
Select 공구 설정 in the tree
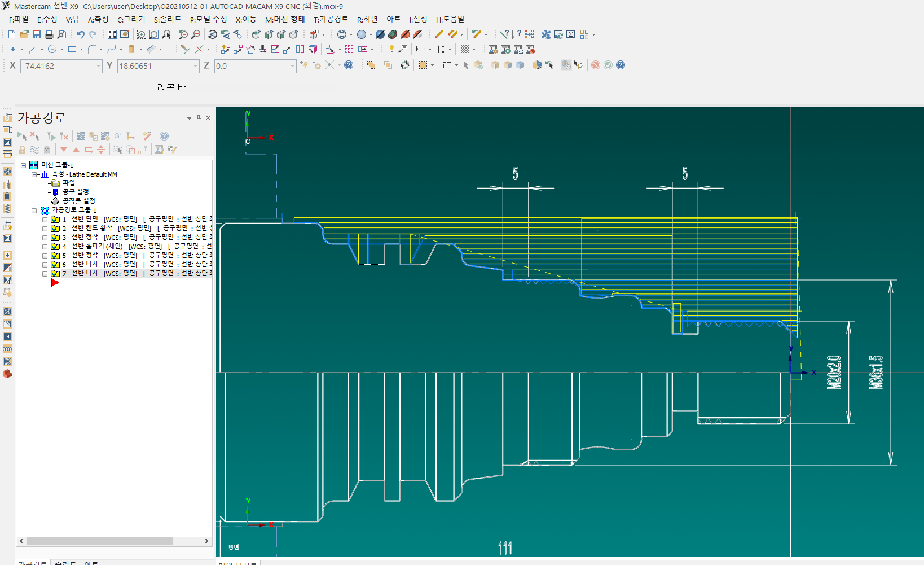[x=76, y=192]
